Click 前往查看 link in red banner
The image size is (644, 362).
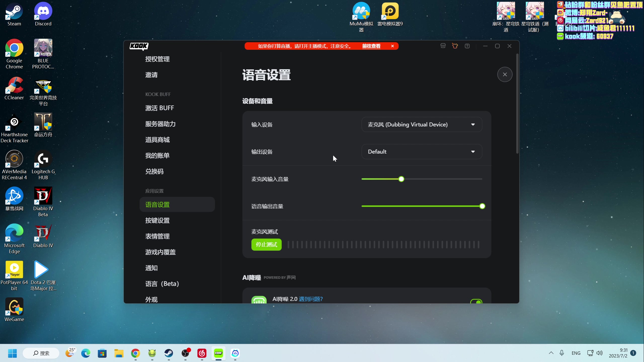pyautogui.click(x=371, y=46)
